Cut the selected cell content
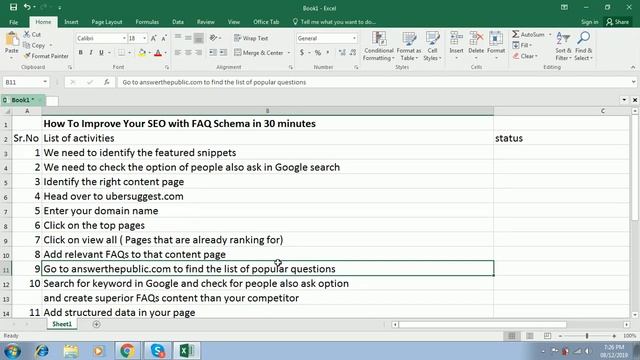Screen dimensions: 640x360 pos(32,35)
